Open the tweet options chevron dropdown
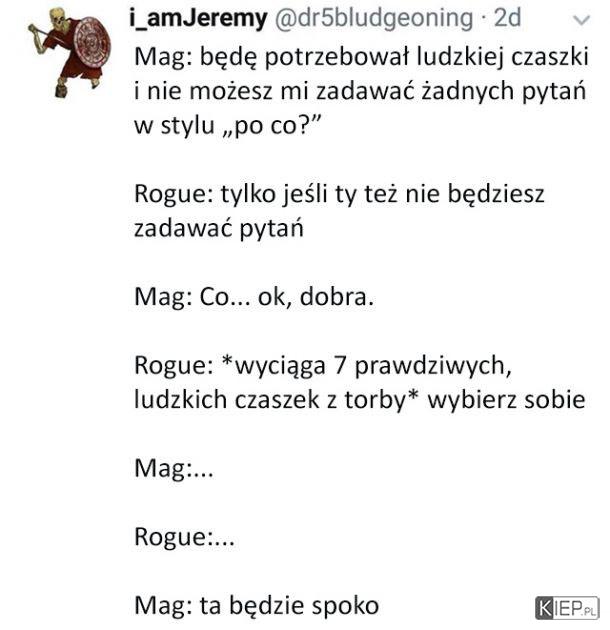610x630 pixels. click(581, 20)
